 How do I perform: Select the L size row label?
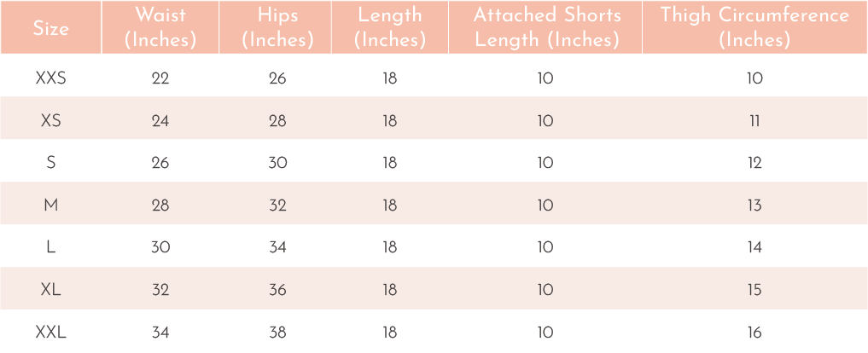click(50, 247)
